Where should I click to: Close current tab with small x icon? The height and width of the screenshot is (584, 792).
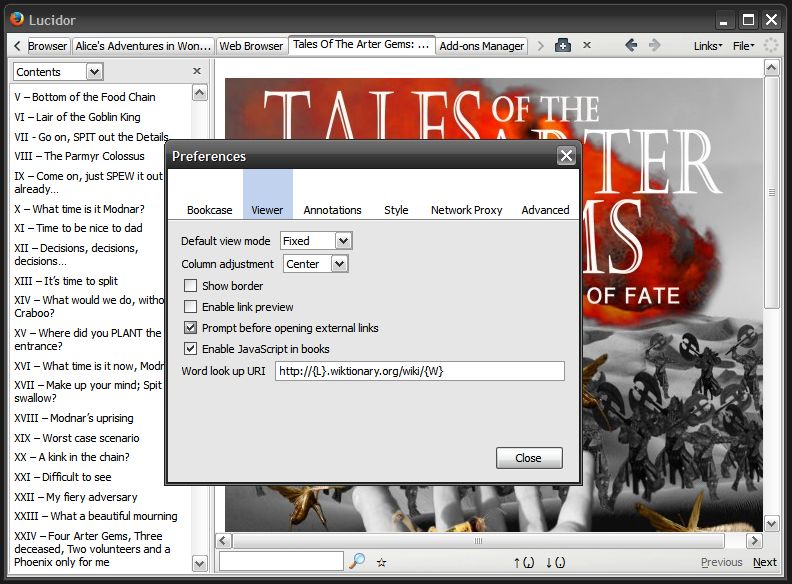587,45
